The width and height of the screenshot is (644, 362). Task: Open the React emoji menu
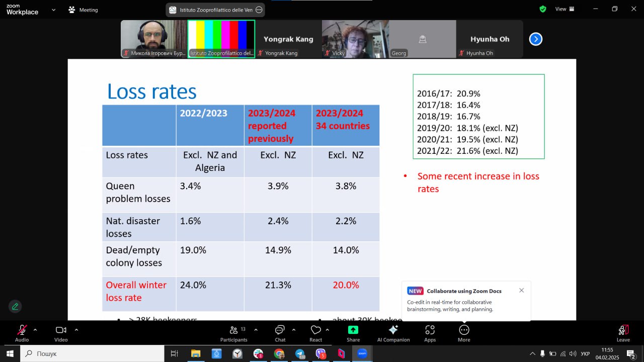(315, 333)
